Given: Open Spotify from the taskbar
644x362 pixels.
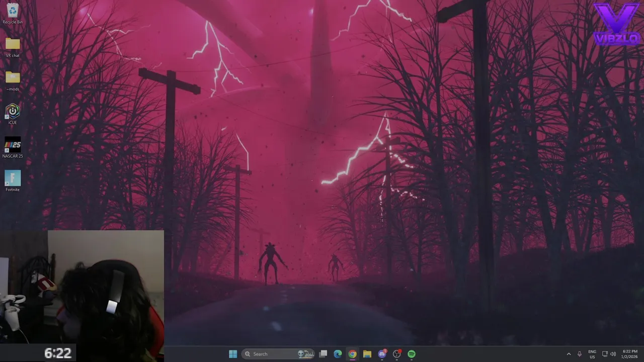Looking at the screenshot, I should click(412, 354).
